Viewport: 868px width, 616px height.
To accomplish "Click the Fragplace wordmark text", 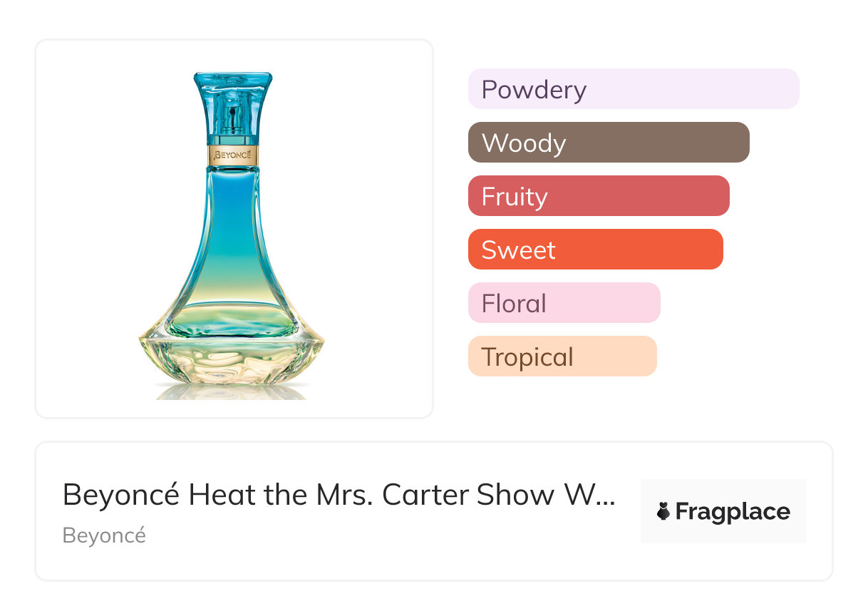I will 733,511.
